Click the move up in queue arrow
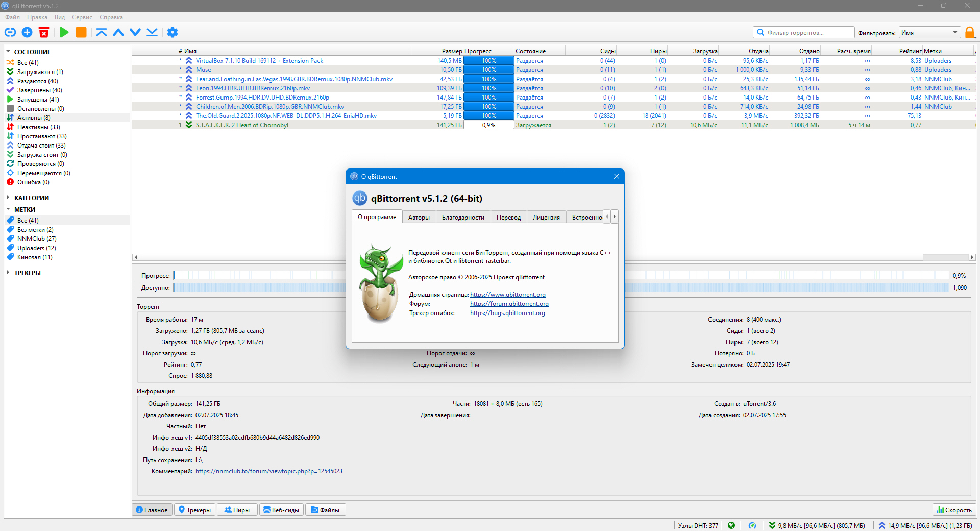The image size is (980, 531). click(x=118, y=32)
